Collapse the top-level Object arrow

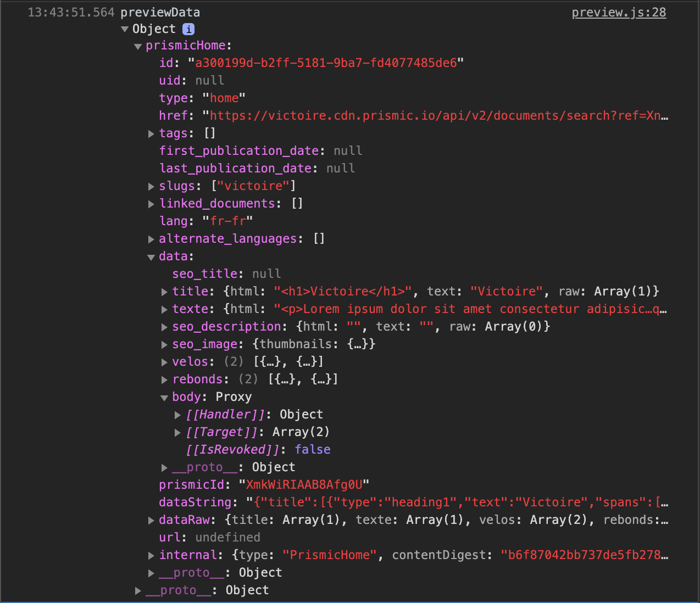(x=125, y=29)
